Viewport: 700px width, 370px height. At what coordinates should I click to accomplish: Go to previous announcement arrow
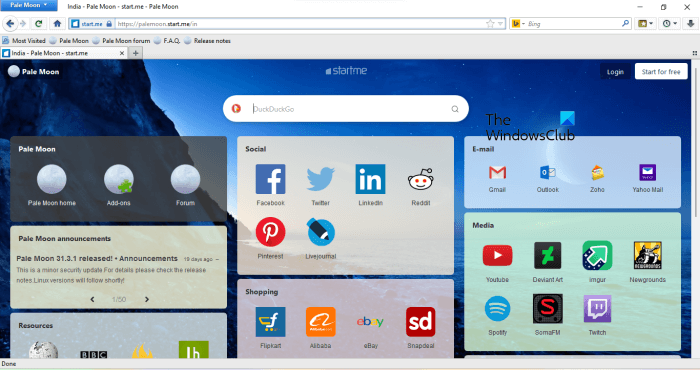pos(92,299)
